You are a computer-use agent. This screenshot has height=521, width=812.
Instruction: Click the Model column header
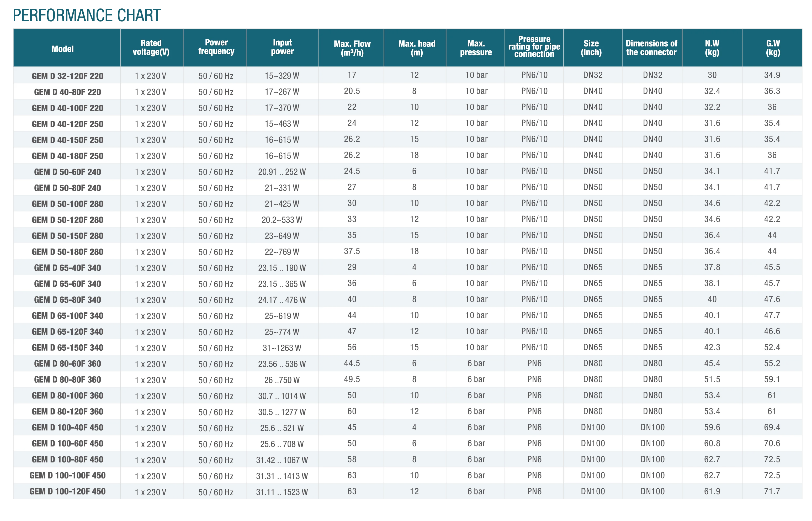point(62,49)
